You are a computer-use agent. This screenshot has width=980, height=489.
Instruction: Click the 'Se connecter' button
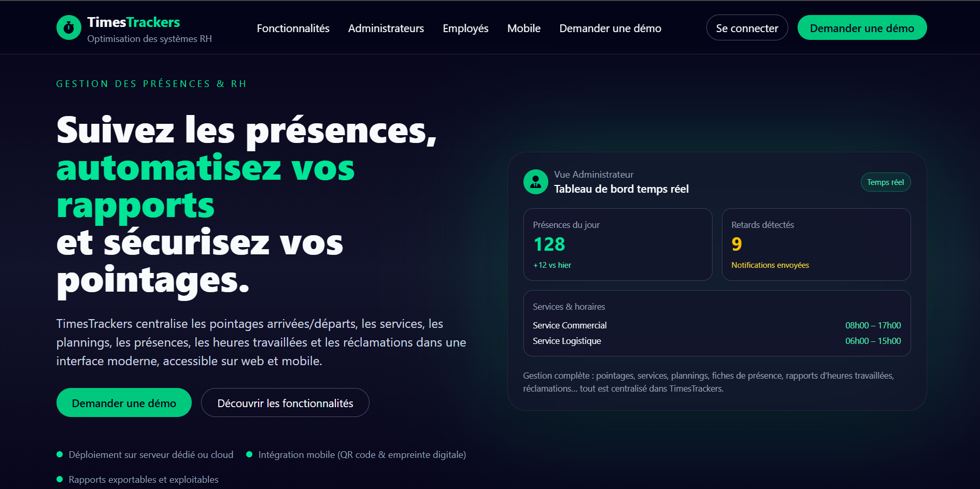pyautogui.click(x=747, y=27)
